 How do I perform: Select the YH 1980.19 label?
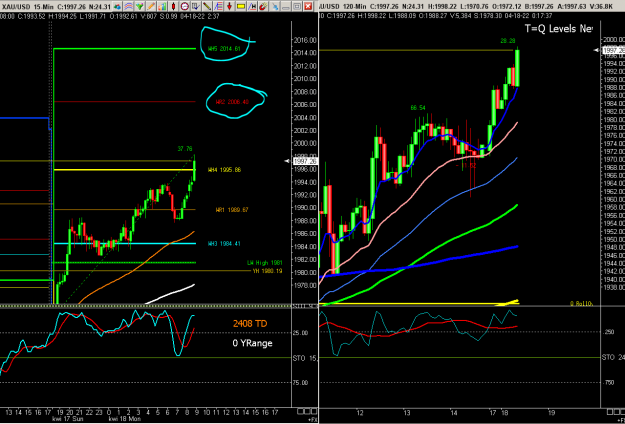point(267,271)
